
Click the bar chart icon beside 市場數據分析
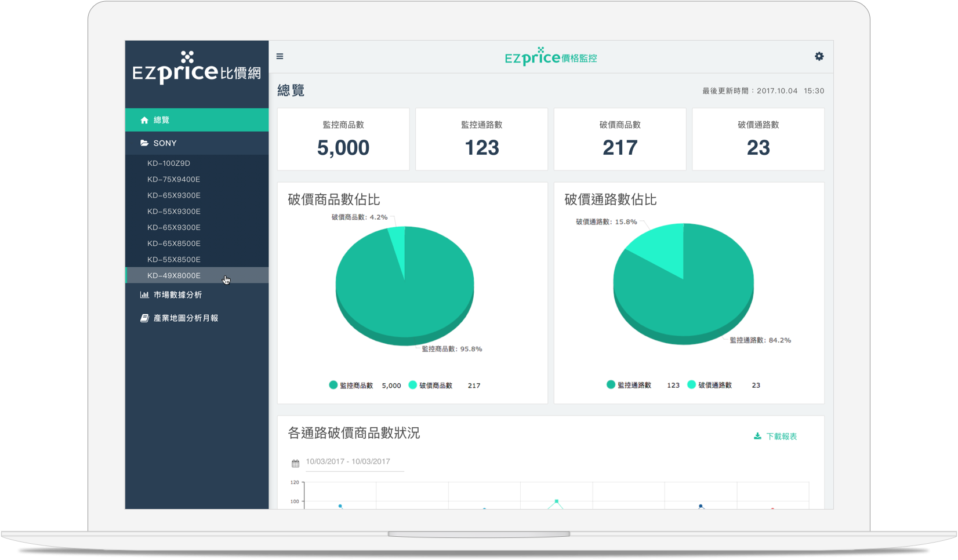[144, 294]
